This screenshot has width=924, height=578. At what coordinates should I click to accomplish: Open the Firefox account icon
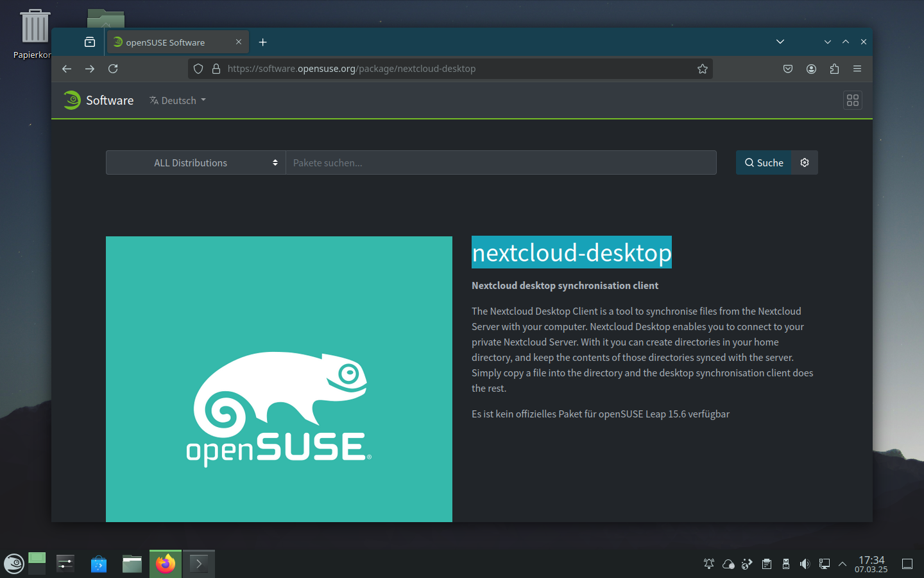point(811,69)
